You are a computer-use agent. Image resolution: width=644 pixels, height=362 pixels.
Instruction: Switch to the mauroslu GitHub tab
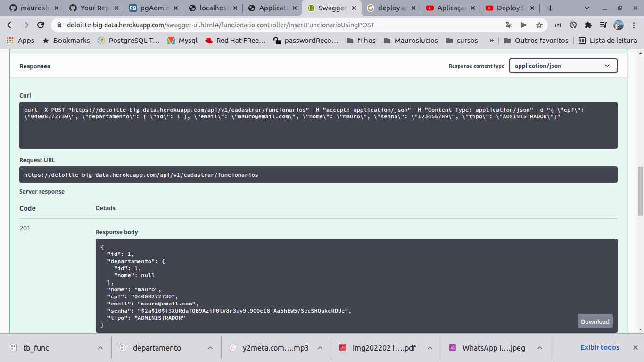click(33, 8)
